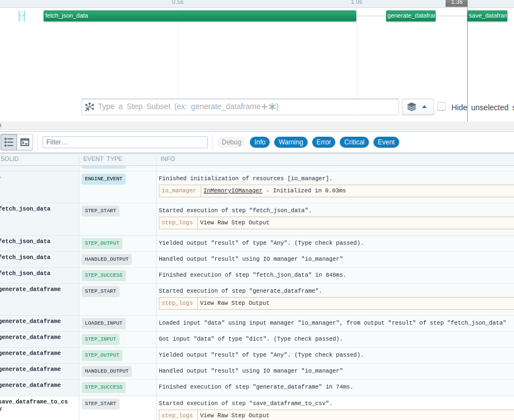Screen dimensions: 514x420
Task: Click the SOLID column header
Action: coord(10,159)
